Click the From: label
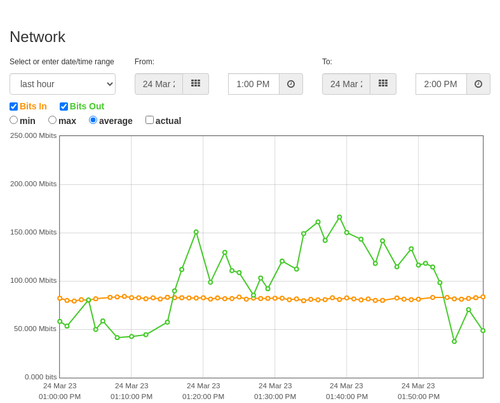Viewport: 500px width, 403px height. click(144, 62)
